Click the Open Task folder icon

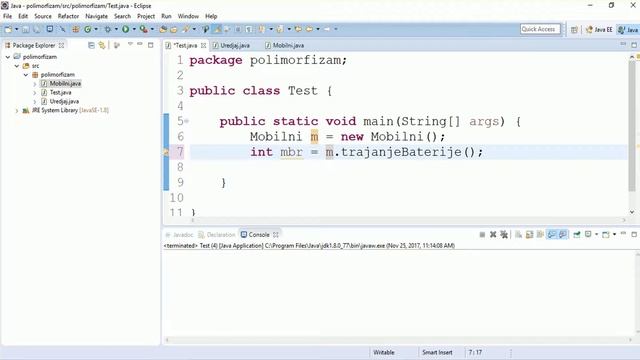pos(174,29)
